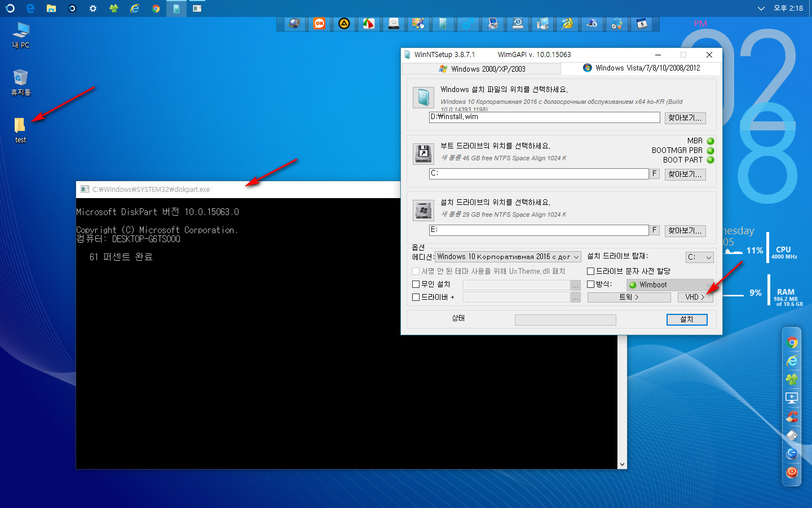This screenshot has width=812, height=508.
Task: Open the computer network icon in the launcher bar
Action: [493, 24]
